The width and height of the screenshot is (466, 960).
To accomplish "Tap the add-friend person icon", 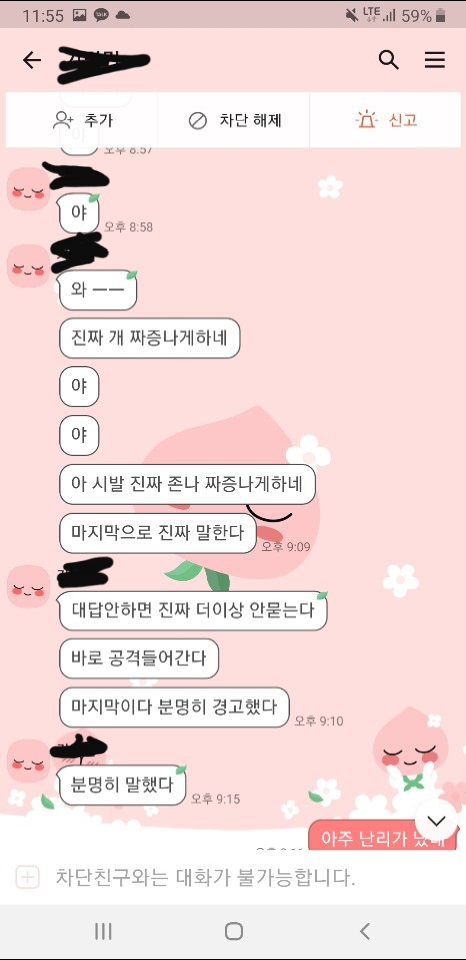I will point(63,120).
